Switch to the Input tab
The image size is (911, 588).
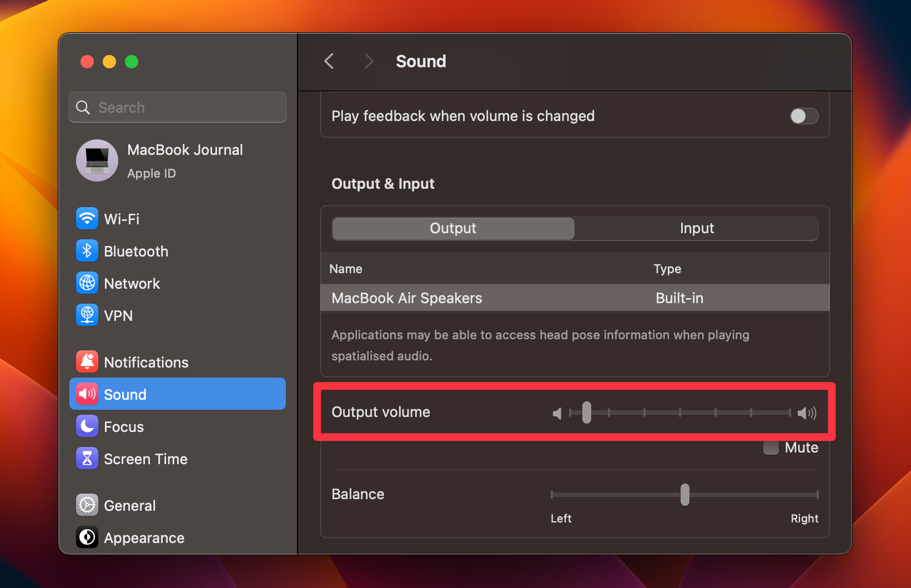pos(697,228)
